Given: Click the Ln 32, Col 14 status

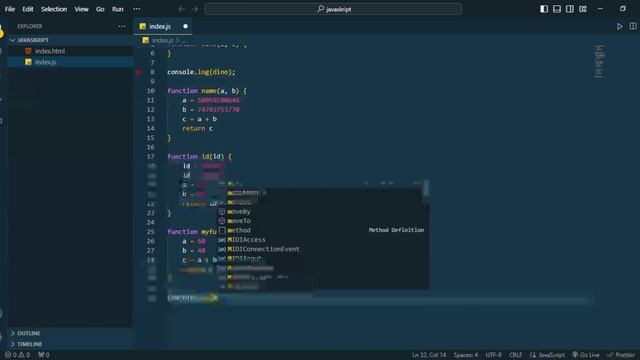Looking at the screenshot, I should pos(429,355).
